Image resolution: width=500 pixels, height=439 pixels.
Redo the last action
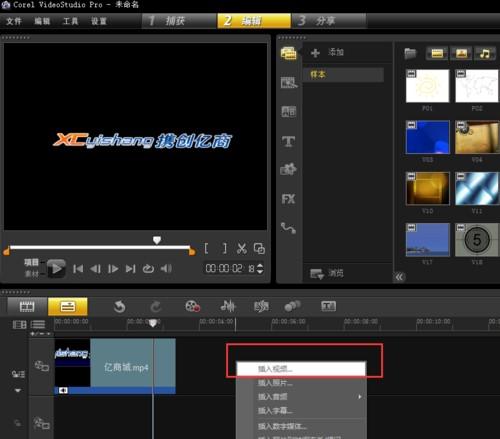(x=155, y=306)
